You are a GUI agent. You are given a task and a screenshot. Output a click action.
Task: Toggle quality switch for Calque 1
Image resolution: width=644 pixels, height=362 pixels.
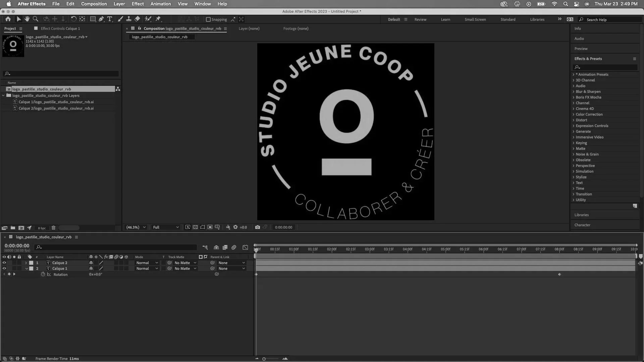[x=101, y=268]
